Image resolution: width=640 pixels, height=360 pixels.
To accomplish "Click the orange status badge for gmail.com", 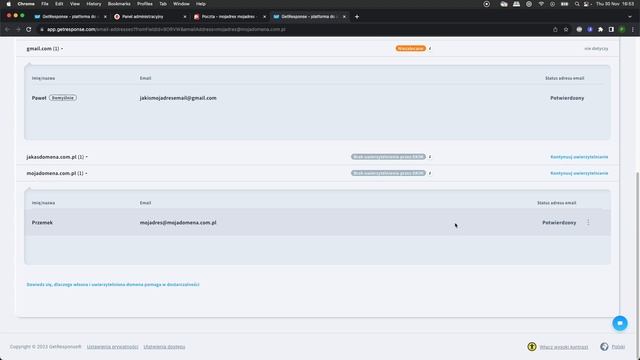I will 411,49.
